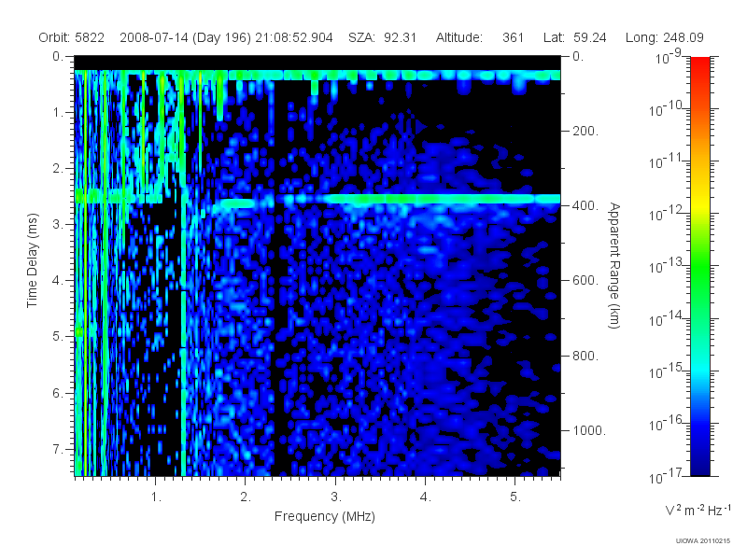Click the red top of the color bar
Screen dimensions: 747x560
(699, 64)
